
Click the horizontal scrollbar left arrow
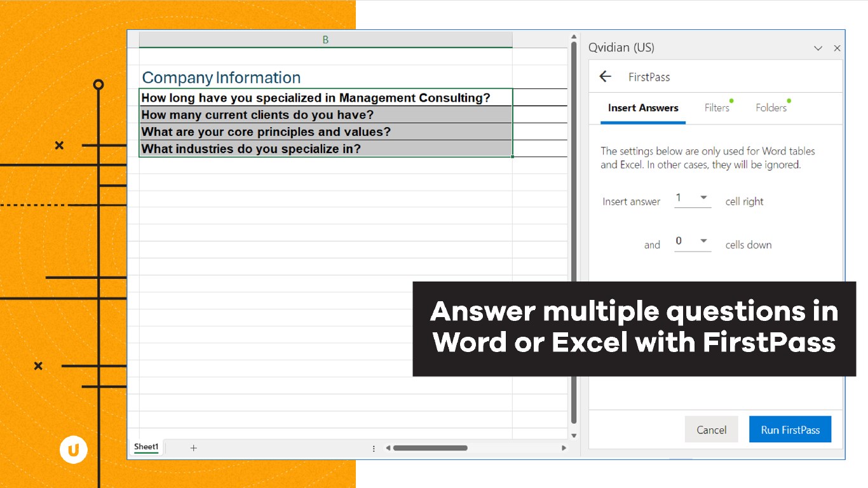tap(388, 448)
